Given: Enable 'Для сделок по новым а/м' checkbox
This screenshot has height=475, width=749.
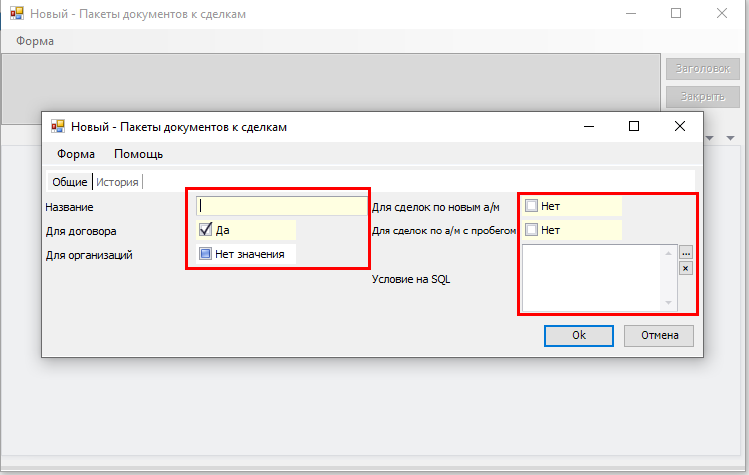Looking at the screenshot, I should pyautogui.click(x=532, y=206).
